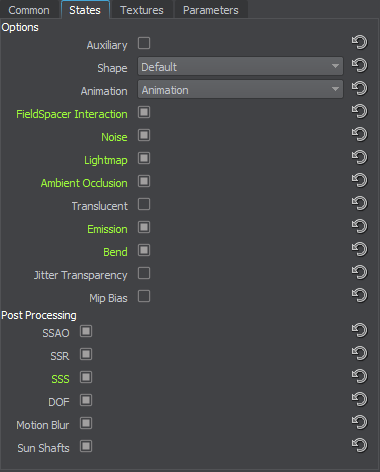Revert the Lightmap option using reset icon
Screen dimensions: 380x472
pos(359,157)
